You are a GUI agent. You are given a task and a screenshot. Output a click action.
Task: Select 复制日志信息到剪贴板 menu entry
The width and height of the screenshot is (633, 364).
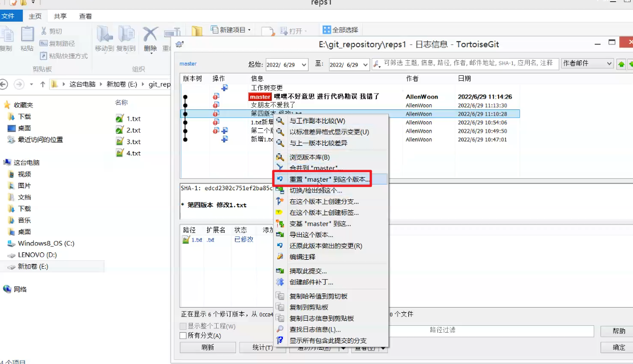330,318
